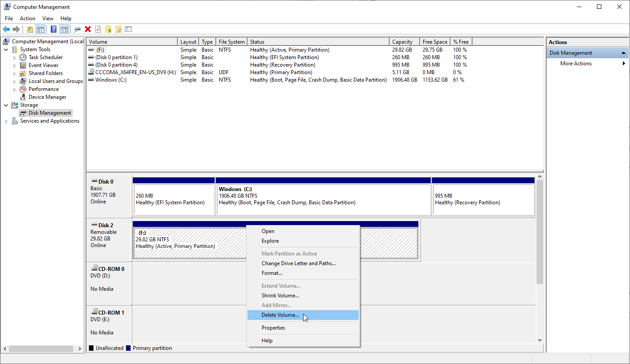The width and height of the screenshot is (630, 364).
Task: Select the Storage tree node
Action: [29, 105]
